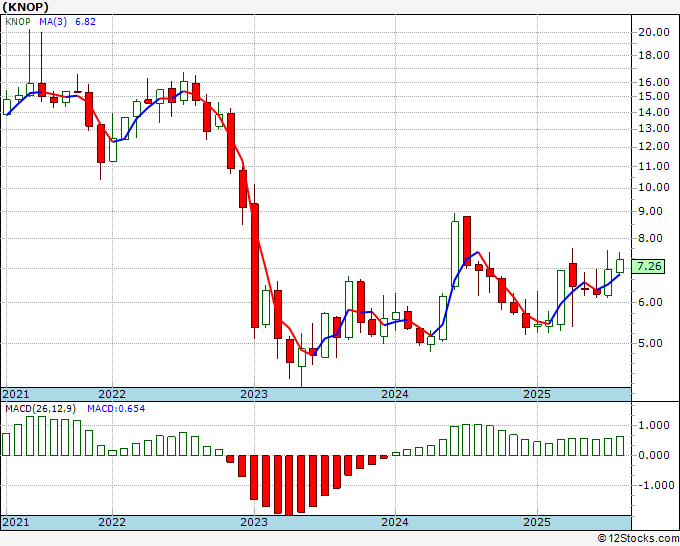Click 2021 on the price chart timeline
The image size is (680, 546).
pos(16,394)
